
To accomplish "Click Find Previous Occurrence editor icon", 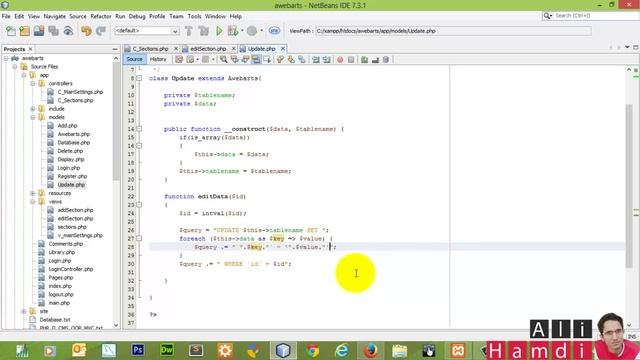I will (234, 60).
